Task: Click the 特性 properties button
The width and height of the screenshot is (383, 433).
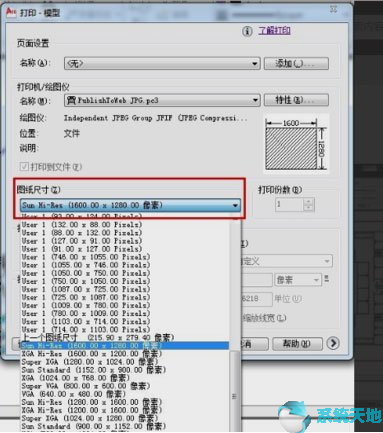Action: click(x=296, y=100)
